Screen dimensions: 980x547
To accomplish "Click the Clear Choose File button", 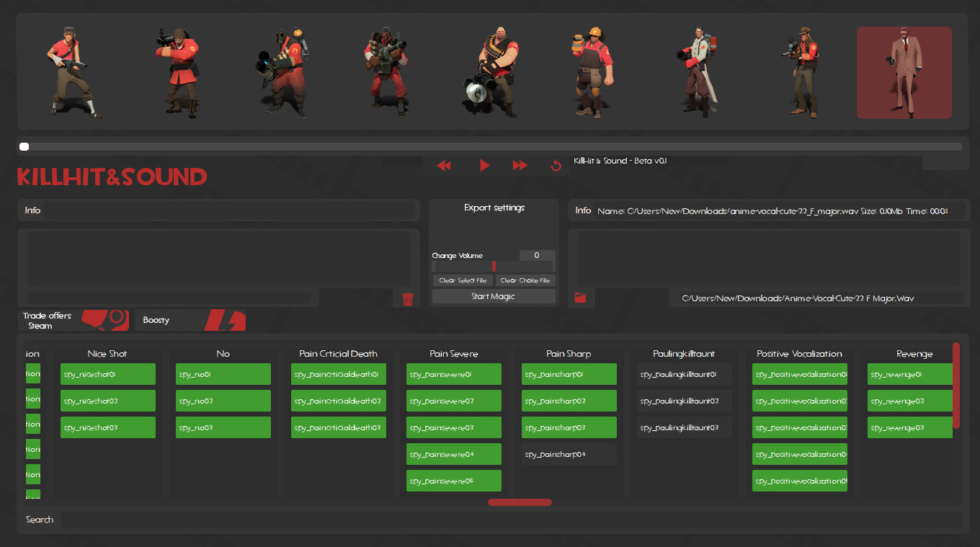I will coord(525,280).
